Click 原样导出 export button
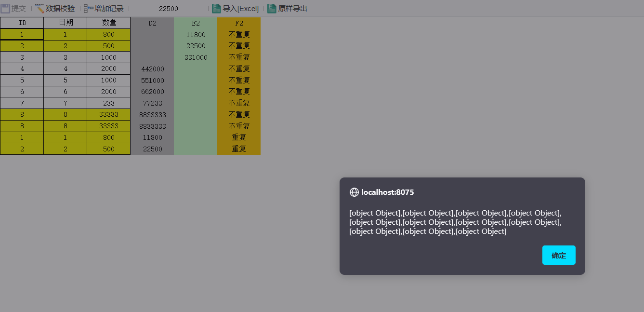Viewport: 644px width, 312px height. [288, 8]
